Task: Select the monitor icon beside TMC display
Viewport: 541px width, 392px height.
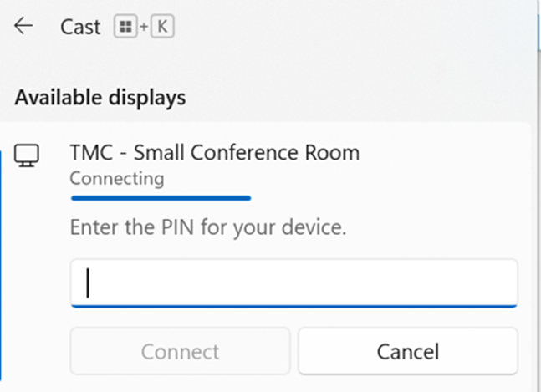Action: (27, 155)
